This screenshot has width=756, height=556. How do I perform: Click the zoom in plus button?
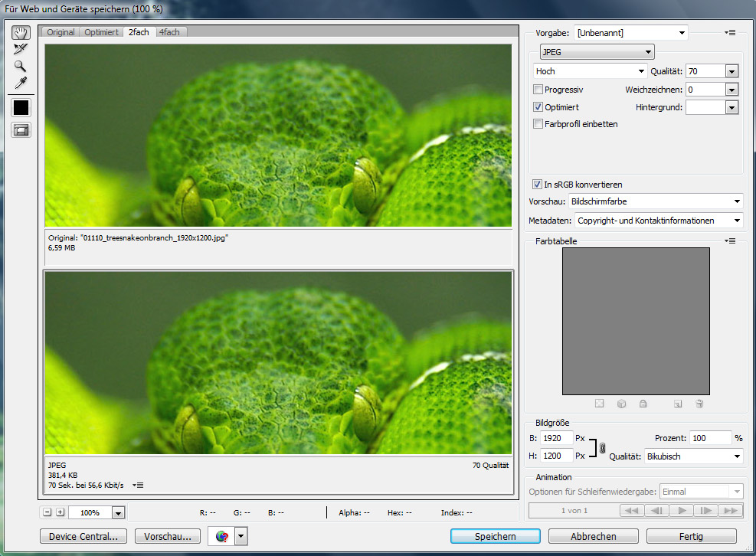pyautogui.click(x=61, y=512)
